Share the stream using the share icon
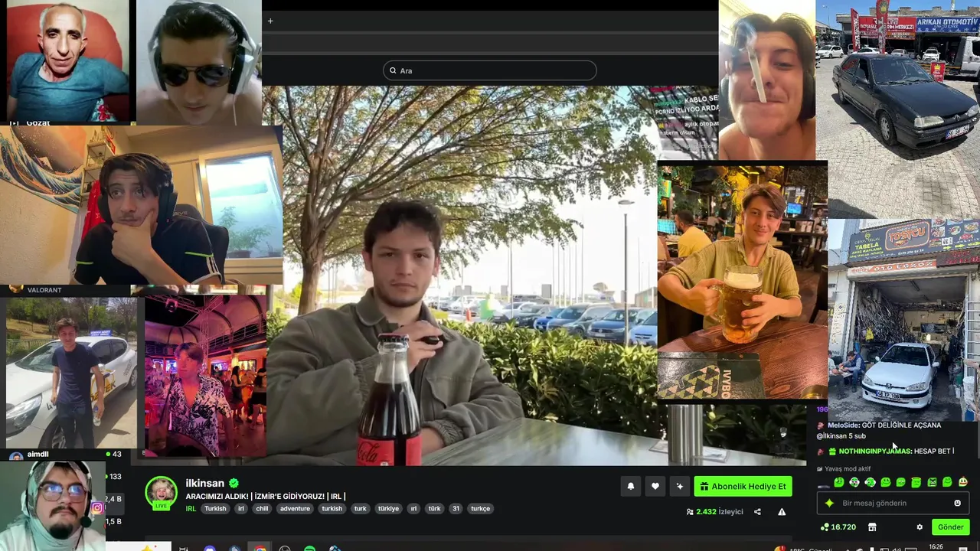 point(757,512)
